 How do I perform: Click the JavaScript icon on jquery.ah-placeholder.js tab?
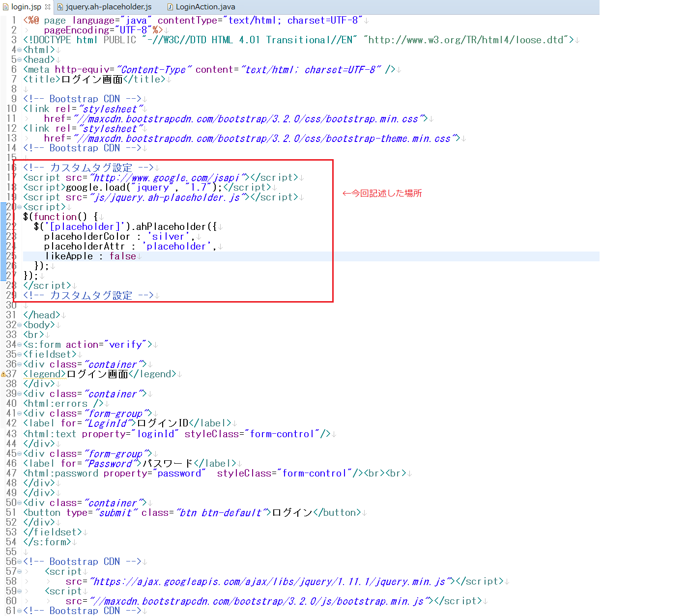pyautogui.click(x=61, y=7)
